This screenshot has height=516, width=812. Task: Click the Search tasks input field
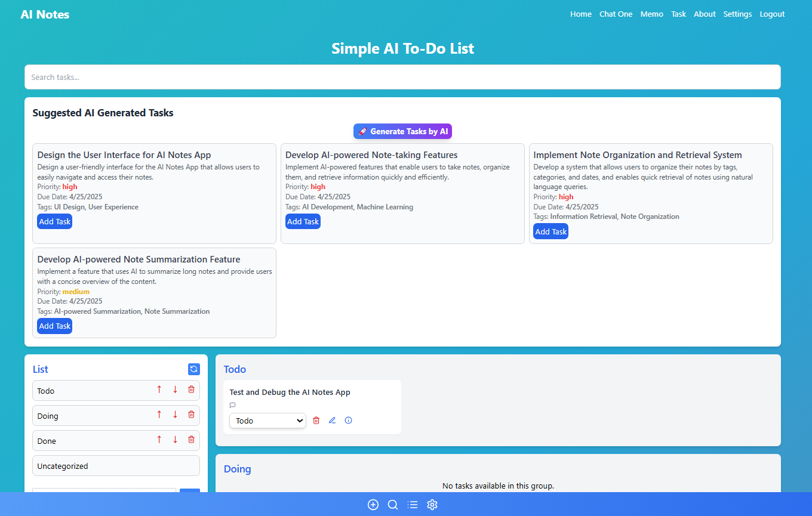point(402,77)
